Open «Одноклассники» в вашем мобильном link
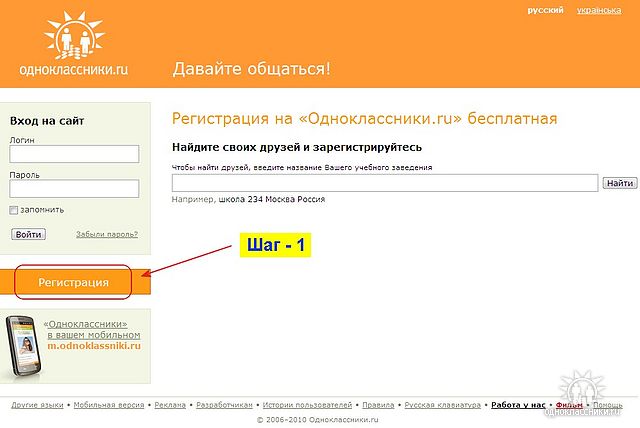 (92, 329)
